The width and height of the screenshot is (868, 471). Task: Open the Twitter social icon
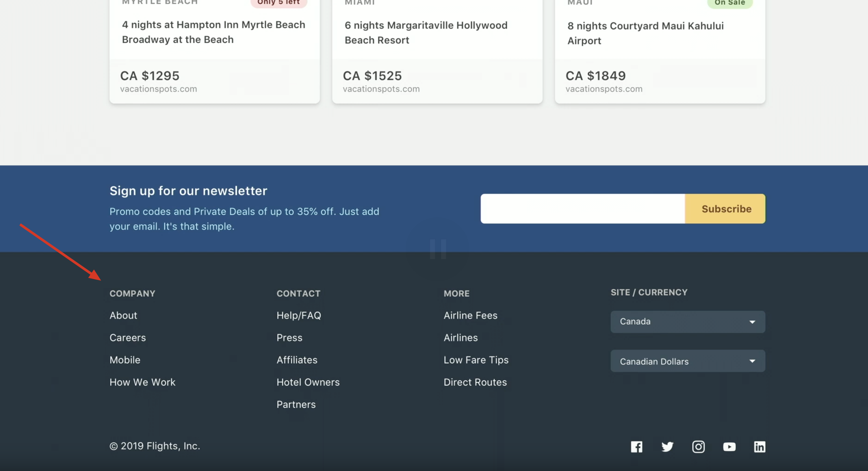[667, 447]
